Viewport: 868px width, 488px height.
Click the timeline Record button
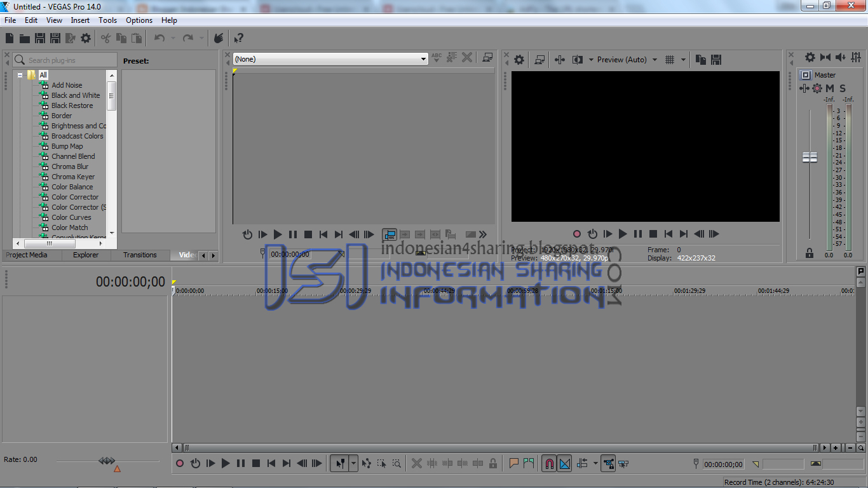(x=180, y=464)
